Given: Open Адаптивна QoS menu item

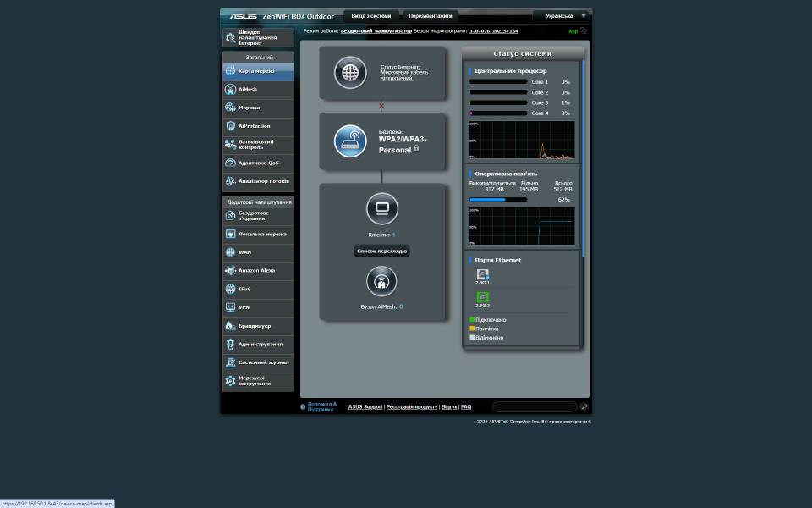Looking at the screenshot, I should (259, 163).
